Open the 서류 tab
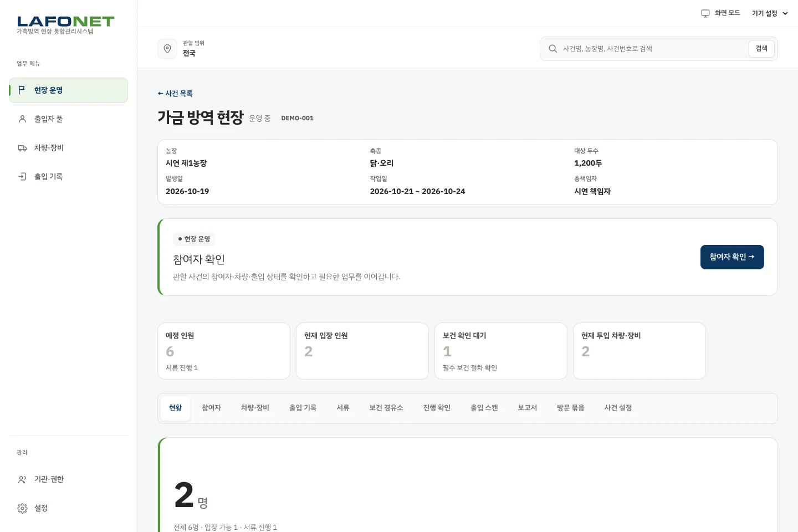798x532 pixels. click(343, 408)
